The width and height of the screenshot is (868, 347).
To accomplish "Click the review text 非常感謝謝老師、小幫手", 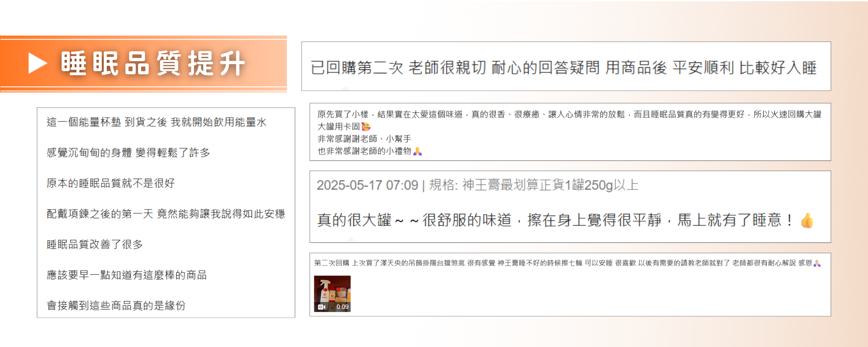I will 364,139.
